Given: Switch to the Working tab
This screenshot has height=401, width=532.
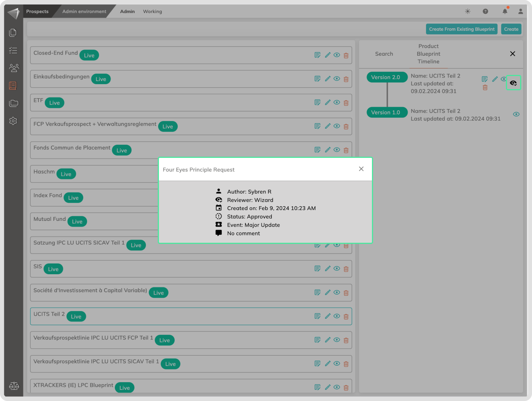Looking at the screenshot, I should [x=152, y=12].
